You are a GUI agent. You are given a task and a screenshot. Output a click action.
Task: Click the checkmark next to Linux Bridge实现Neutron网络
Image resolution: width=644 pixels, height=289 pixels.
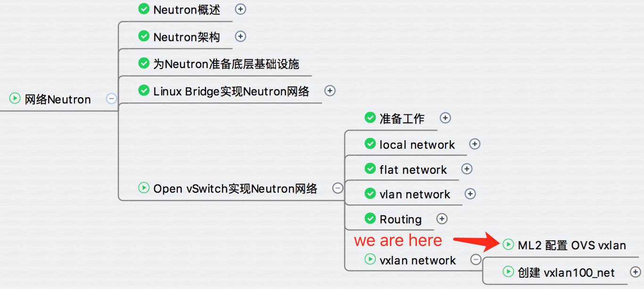point(143,90)
